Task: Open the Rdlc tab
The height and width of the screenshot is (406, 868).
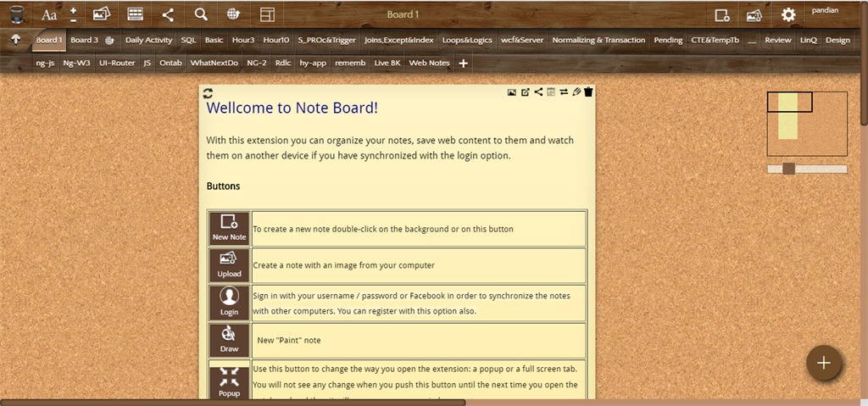Action: point(283,63)
